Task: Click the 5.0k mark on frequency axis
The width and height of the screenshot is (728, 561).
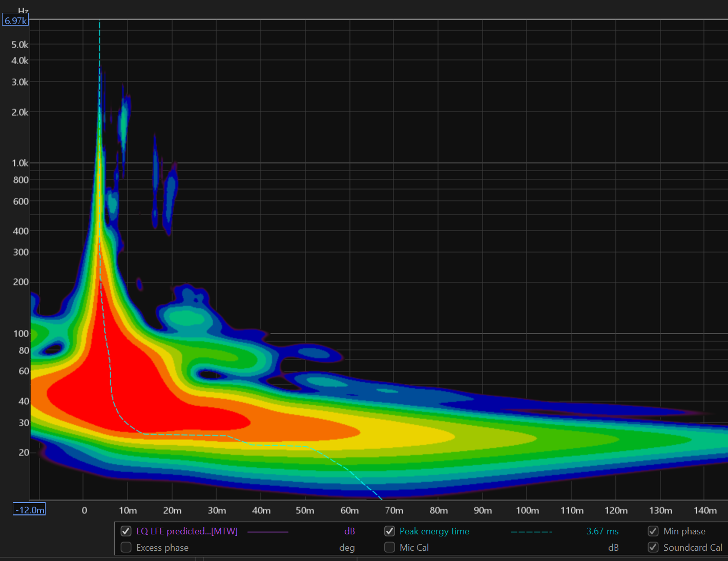Action: 20,45
